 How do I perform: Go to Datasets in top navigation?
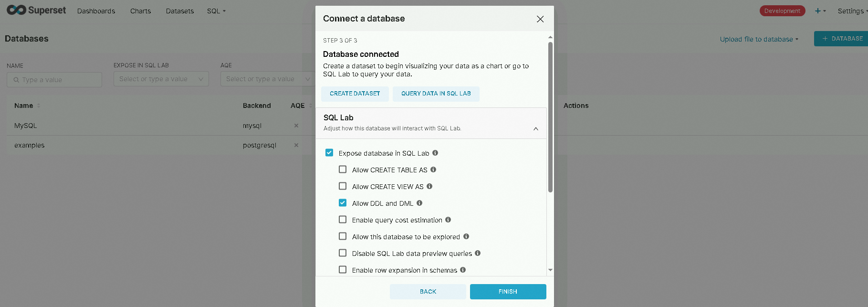[x=180, y=11]
